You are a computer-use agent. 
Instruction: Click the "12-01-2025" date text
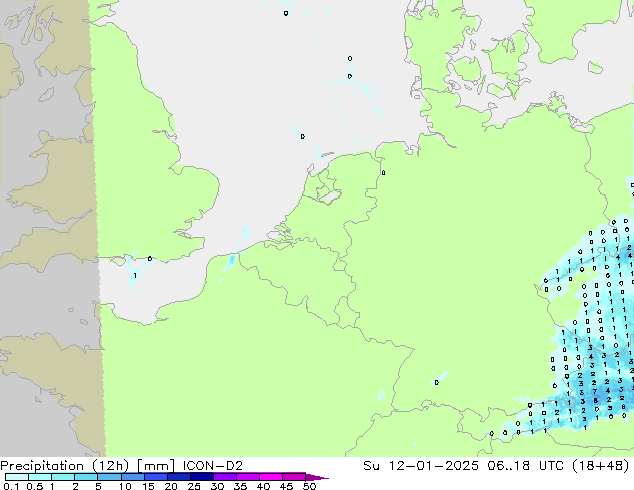(x=434, y=466)
